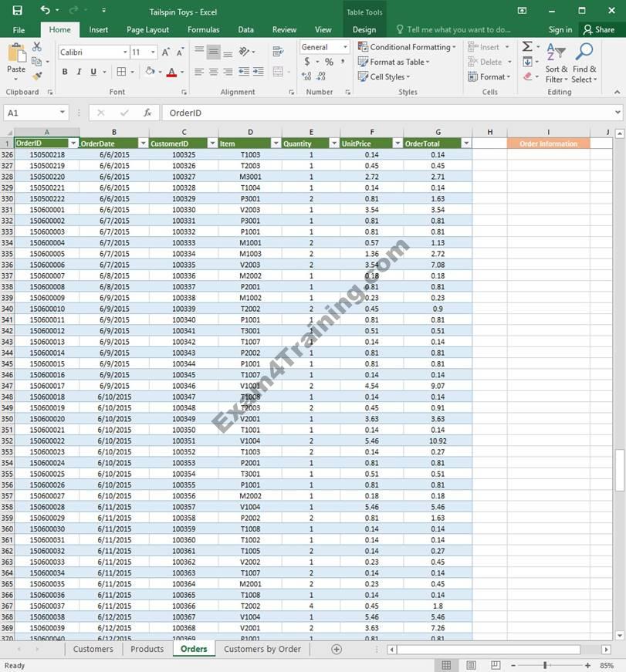Image resolution: width=626 pixels, height=672 pixels.
Task: Expand the Calibri font name dropdown
Action: pos(125,52)
